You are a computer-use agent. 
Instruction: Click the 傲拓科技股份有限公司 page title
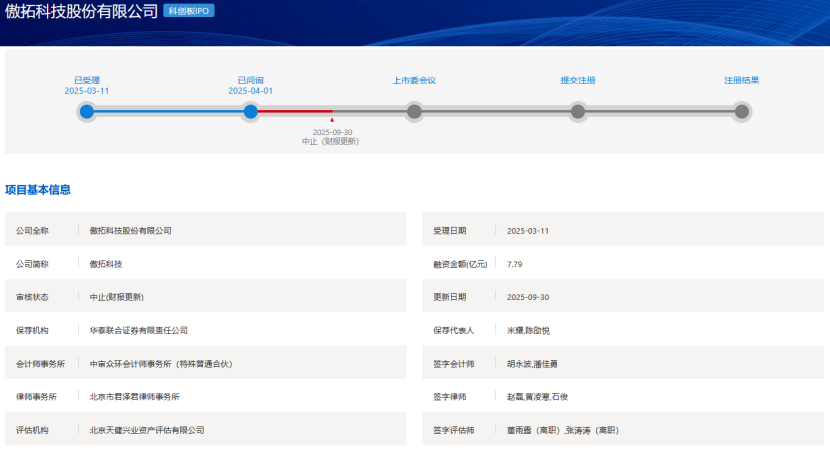coord(80,12)
